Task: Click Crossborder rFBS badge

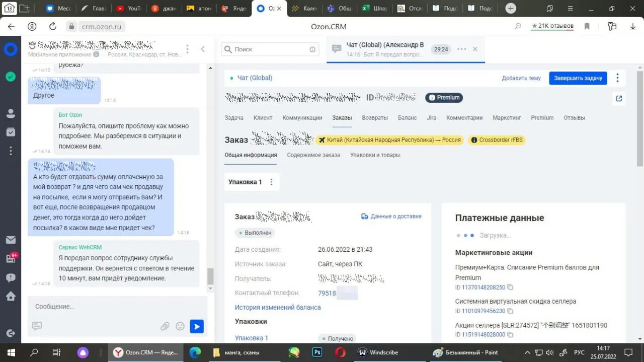Action: coord(497,140)
